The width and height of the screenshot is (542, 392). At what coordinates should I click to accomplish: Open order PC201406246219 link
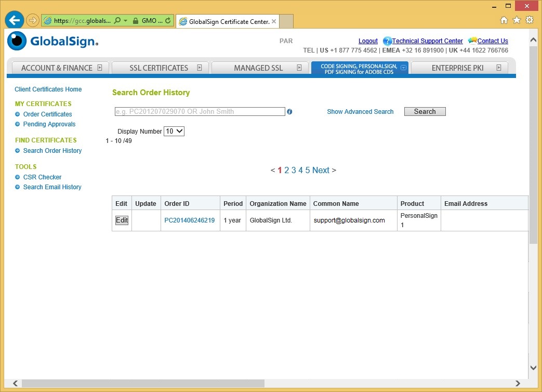190,220
